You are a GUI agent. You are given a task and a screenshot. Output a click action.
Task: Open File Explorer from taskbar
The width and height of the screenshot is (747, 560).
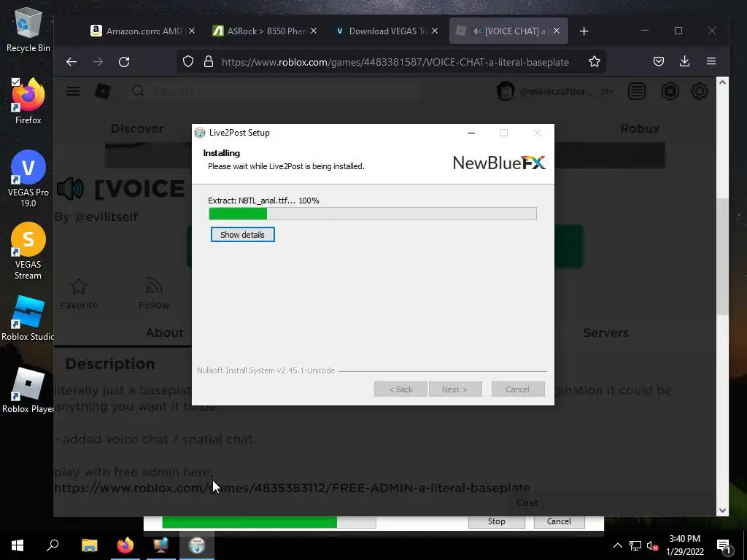point(89,545)
